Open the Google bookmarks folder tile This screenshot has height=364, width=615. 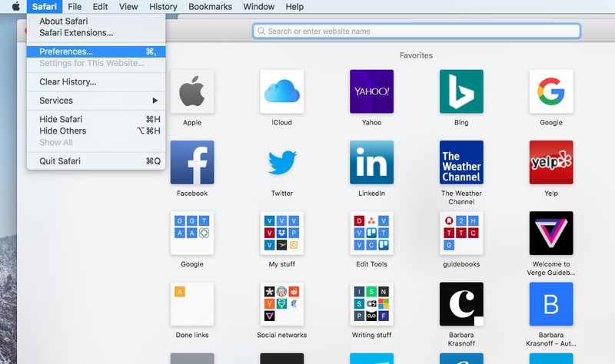192,233
